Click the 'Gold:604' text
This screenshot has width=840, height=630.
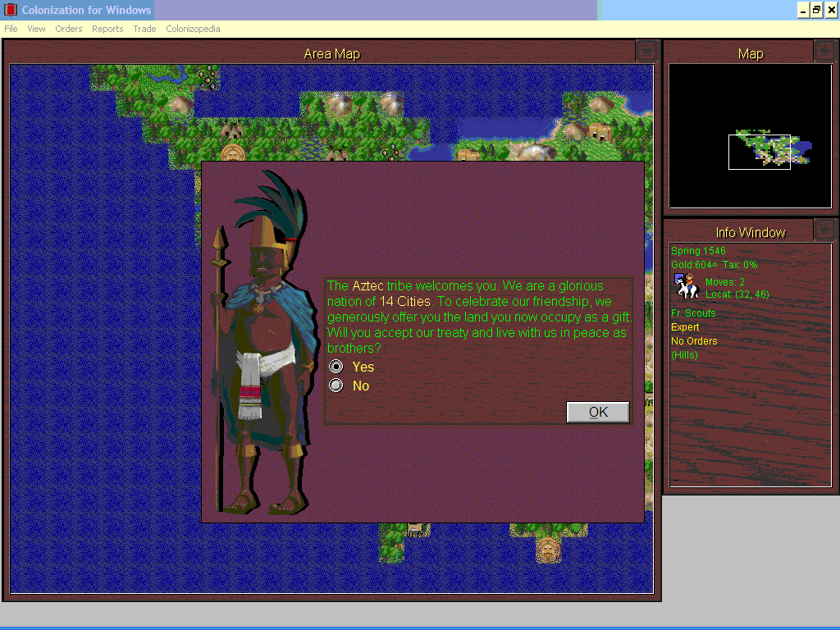694,265
